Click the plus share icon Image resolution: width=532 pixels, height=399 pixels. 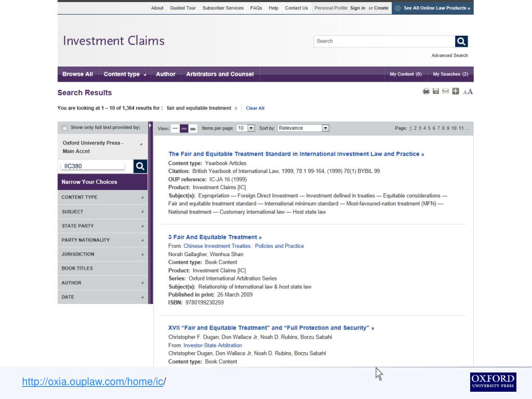[456, 91]
